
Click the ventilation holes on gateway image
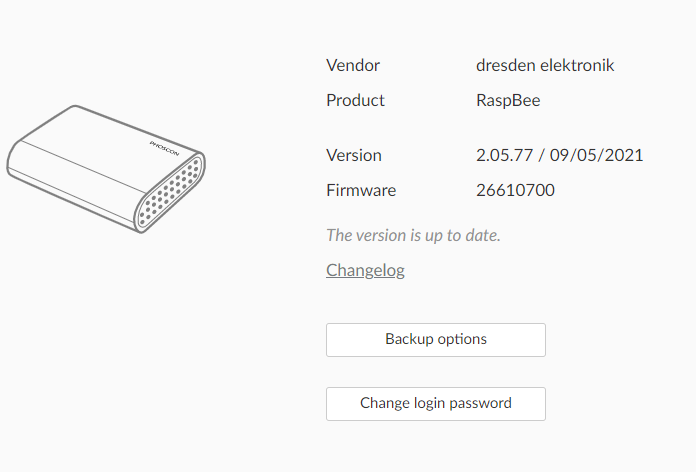pyautogui.click(x=170, y=192)
